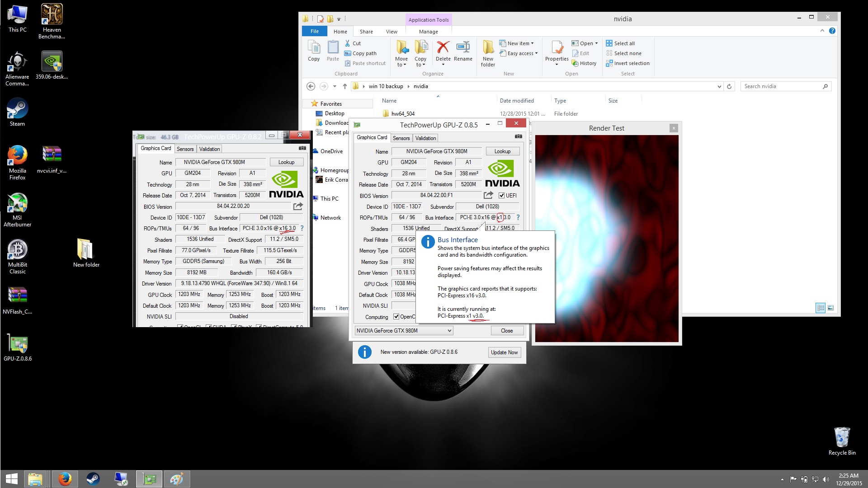
Task: Open NVFlash archive on desktop
Action: point(17,300)
